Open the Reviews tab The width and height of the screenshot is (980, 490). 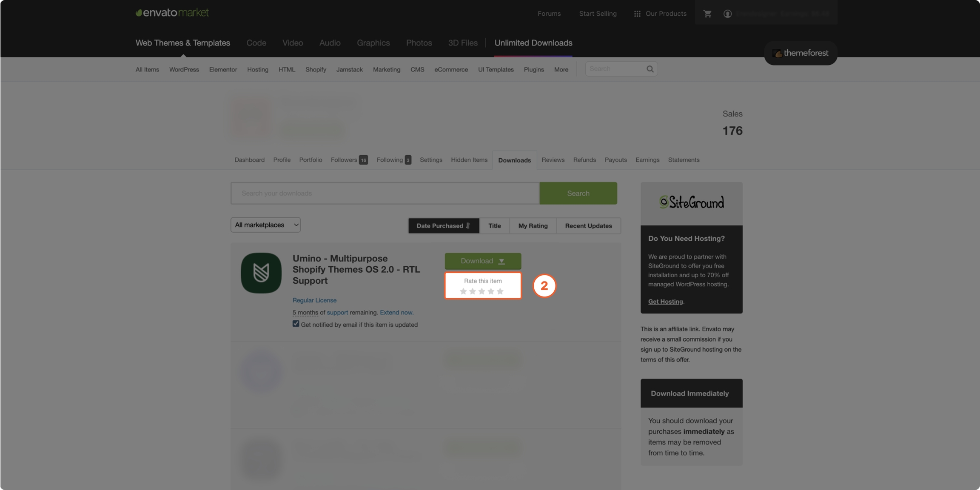pos(553,160)
